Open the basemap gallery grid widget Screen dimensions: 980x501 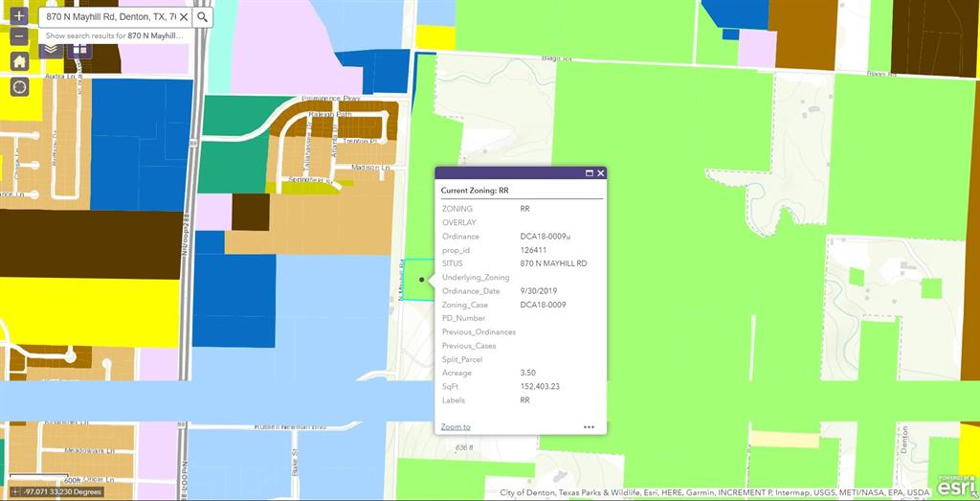click(x=80, y=48)
